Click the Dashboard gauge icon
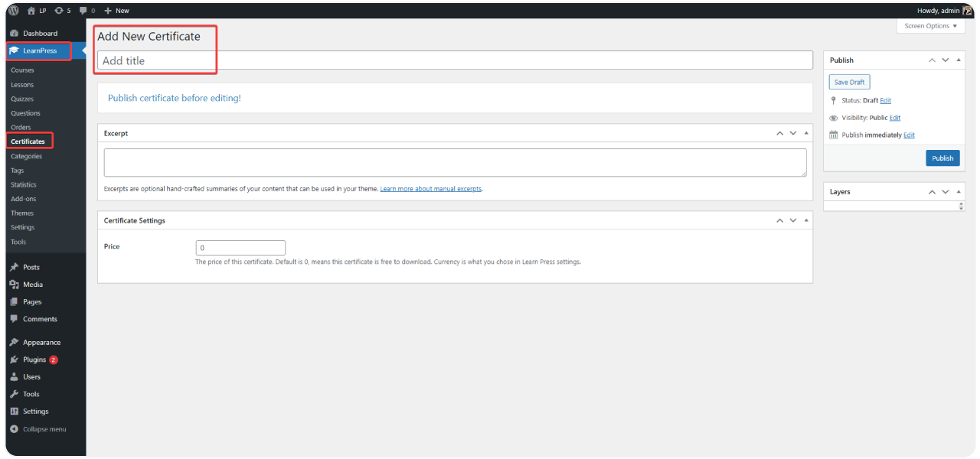The width and height of the screenshot is (980, 459). [14, 34]
